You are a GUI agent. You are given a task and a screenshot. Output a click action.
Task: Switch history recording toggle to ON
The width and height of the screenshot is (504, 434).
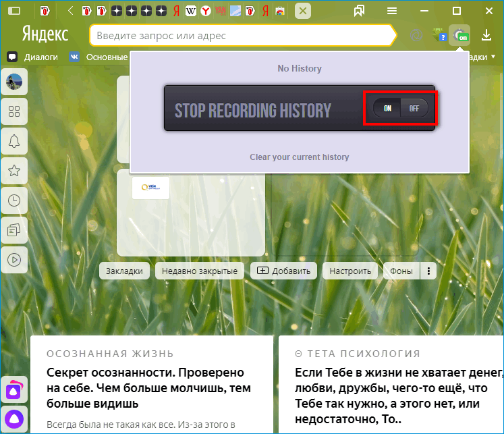tap(387, 109)
